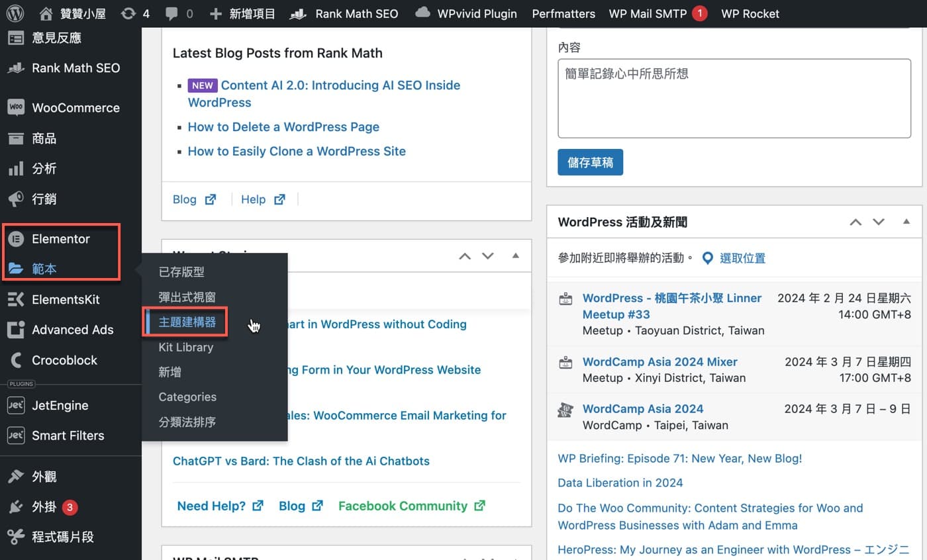The width and height of the screenshot is (927, 560).
Task: Click the 意見反應 sidebar icon
Action: (x=16, y=38)
